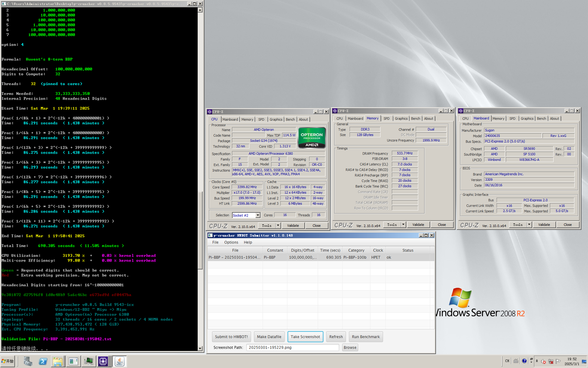588x368 pixels.
Task: Click CPU-Z CPU window title icon
Action: (210, 112)
